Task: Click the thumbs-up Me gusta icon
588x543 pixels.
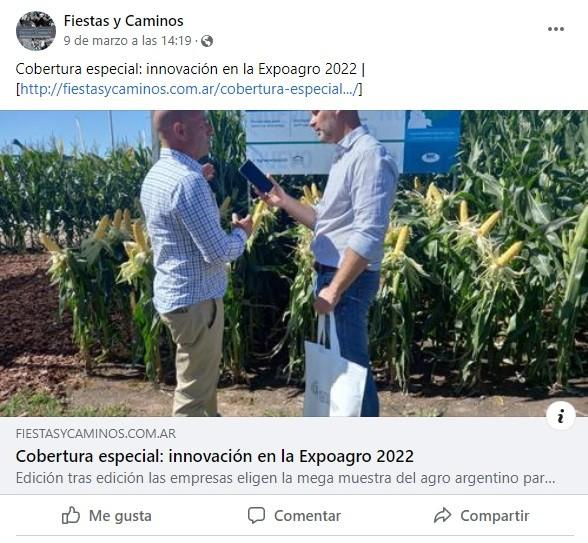Action: click(x=70, y=515)
